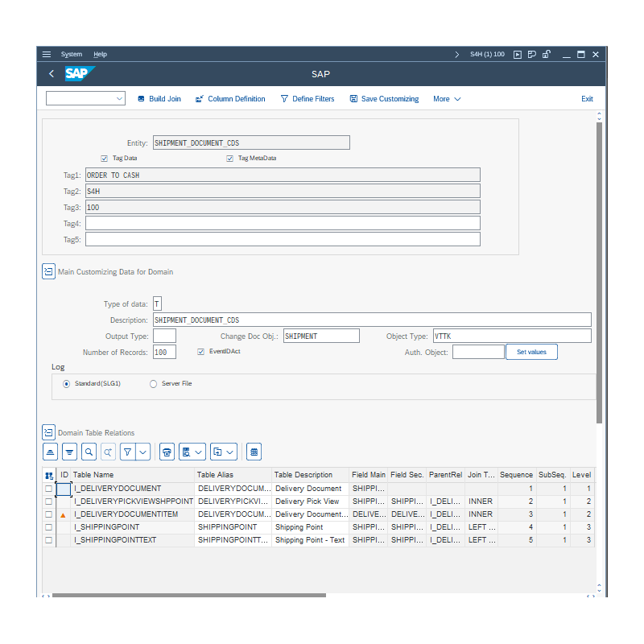Open the hamburger menu in title bar
The height and width of the screenshot is (644, 644).
[x=47, y=54]
